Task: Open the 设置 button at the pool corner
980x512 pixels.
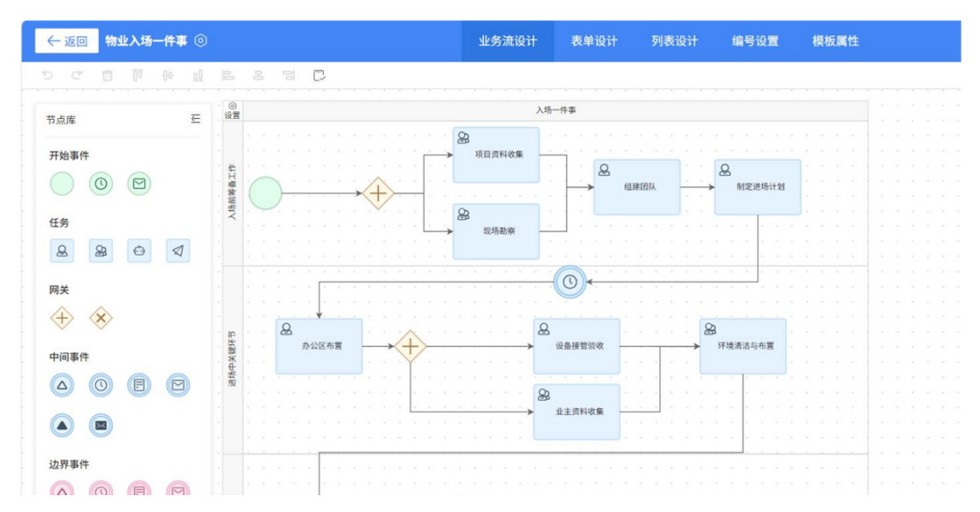Action: pos(232,110)
